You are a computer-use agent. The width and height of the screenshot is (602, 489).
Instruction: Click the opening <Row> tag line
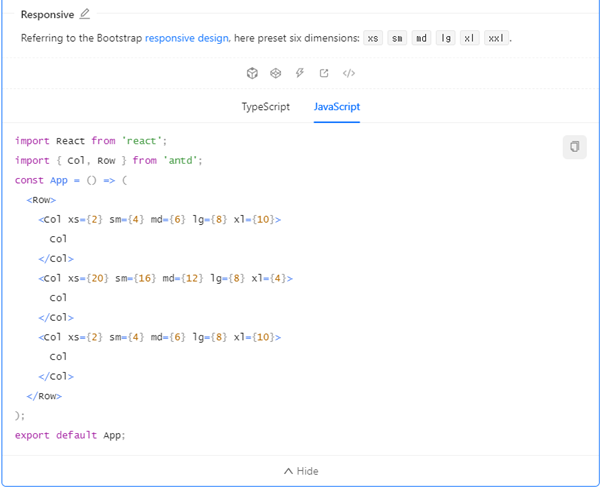tap(41, 200)
